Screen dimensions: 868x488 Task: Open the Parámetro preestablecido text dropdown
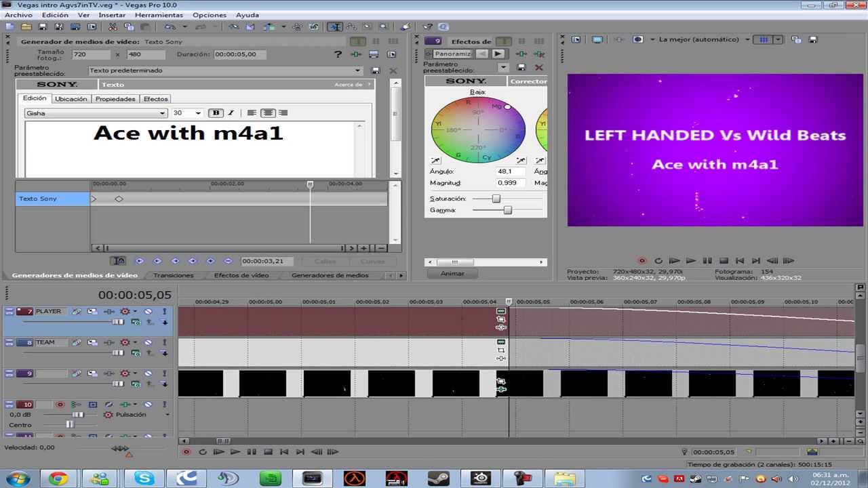[358, 70]
